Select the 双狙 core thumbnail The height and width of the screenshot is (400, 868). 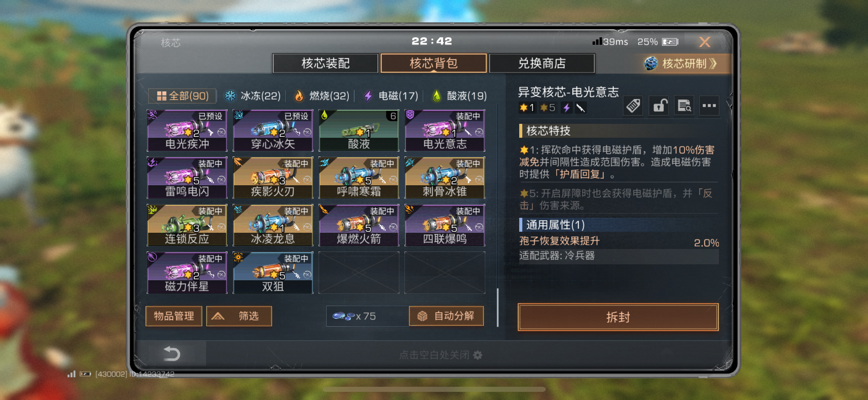pos(273,272)
